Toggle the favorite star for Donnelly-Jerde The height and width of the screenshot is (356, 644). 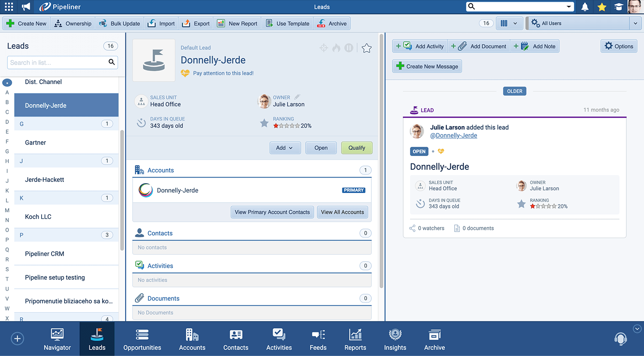(366, 48)
